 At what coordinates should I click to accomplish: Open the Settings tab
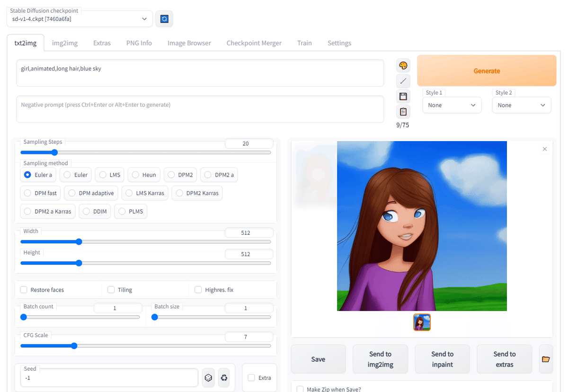339,43
